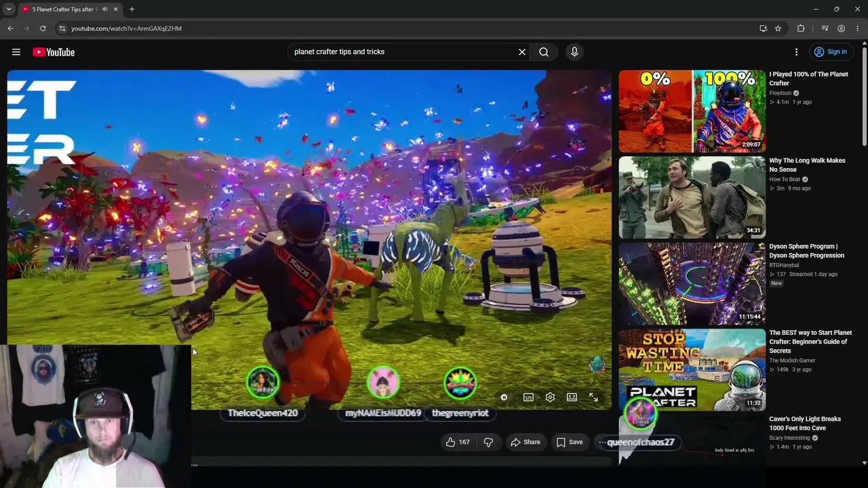Open 'The BEST way to Start Planet Crafter' title
The image size is (868, 488).
810,342
